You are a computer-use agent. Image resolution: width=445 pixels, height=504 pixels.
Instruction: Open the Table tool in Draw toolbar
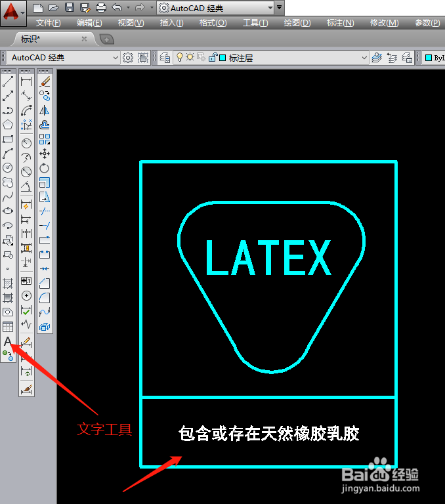point(8,327)
